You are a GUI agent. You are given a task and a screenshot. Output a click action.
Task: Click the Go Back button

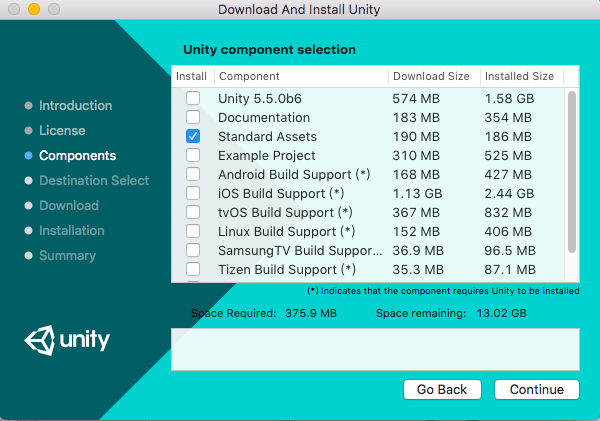(x=442, y=389)
